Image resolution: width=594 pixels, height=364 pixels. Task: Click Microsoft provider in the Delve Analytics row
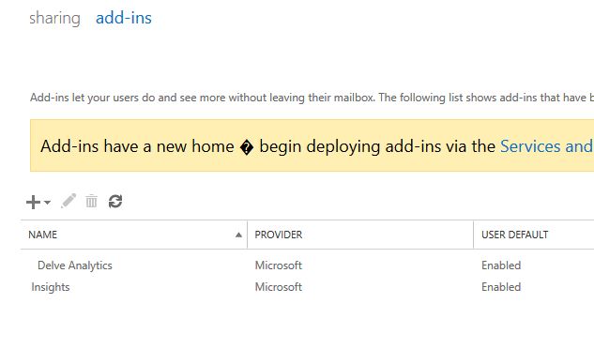[279, 265]
